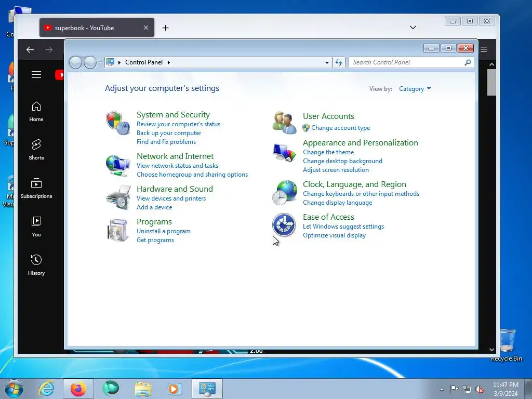Open YouTube Shorts in the browser sidebar

tap(36, 150)
